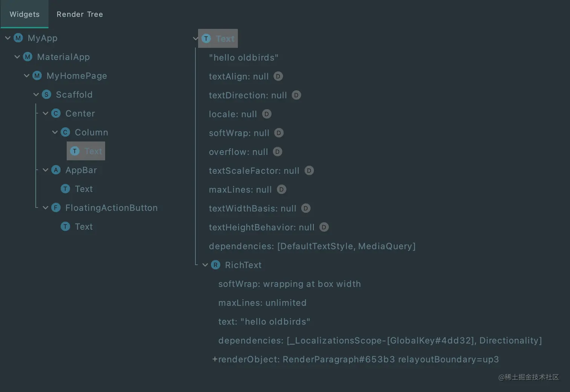Click the 'D' badge next to textHeightBehavior
The width and height of the screenshot is (570, 392).
[324, 227]
